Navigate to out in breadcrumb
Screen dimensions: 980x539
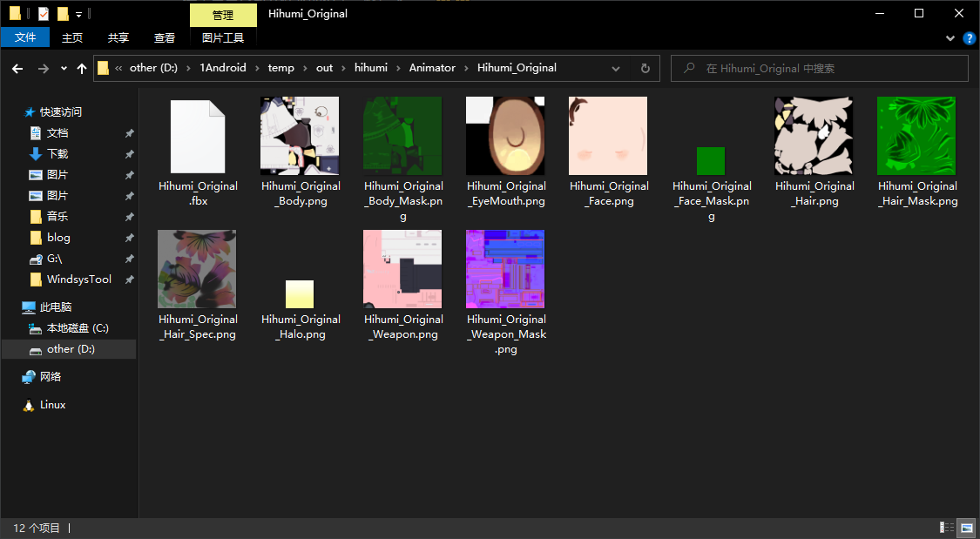[324, 68]
